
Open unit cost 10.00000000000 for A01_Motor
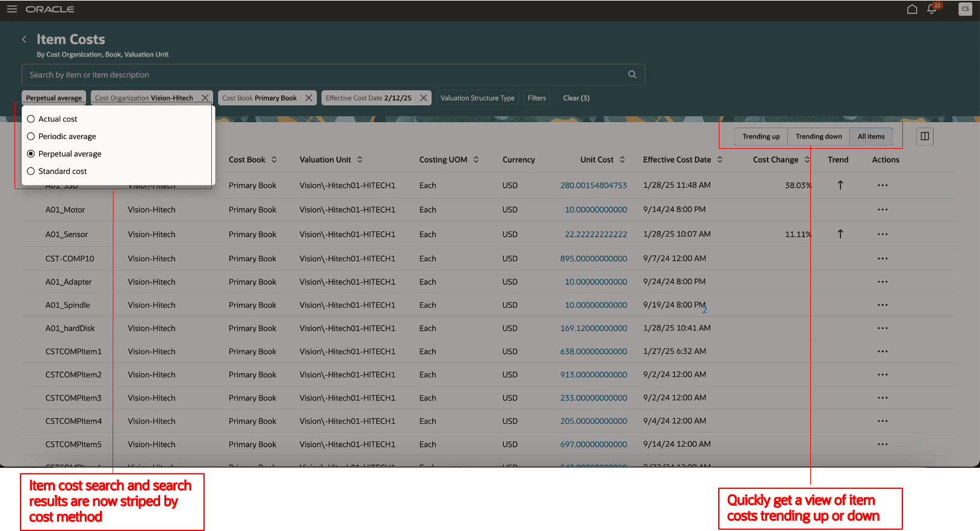click(x=596, y=210)
